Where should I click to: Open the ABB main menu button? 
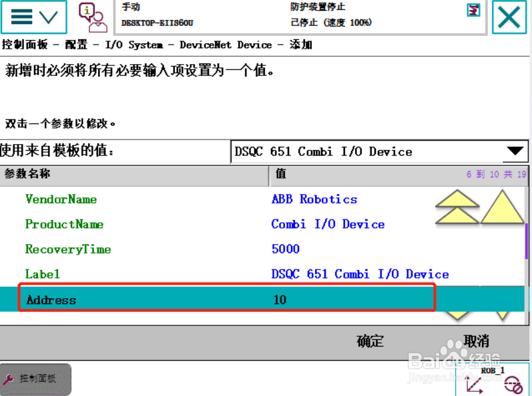[33, 17]
